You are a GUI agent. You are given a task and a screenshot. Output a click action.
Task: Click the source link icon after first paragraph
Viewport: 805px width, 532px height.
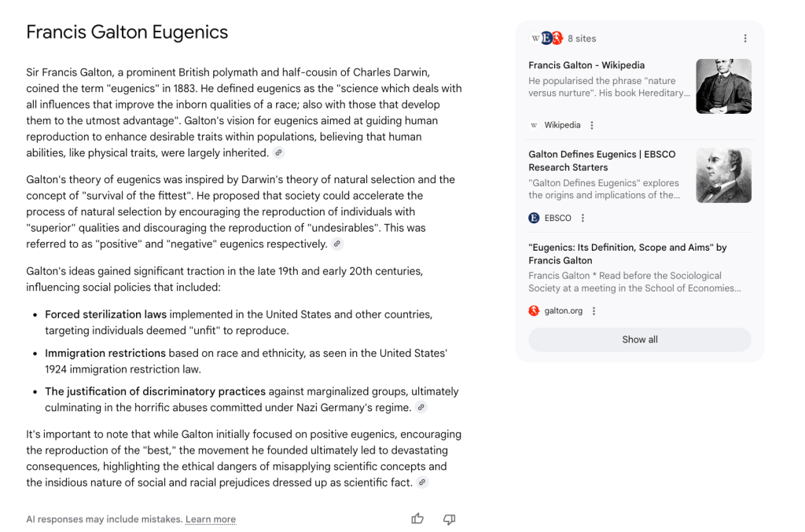(x=278, y=153)
